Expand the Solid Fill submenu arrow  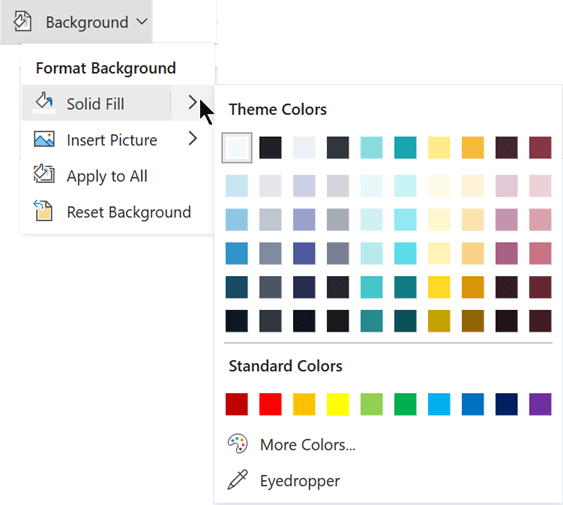click(x=192, y=103)
